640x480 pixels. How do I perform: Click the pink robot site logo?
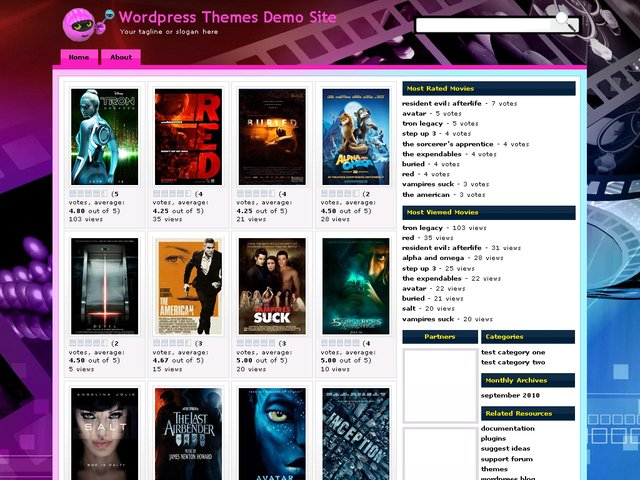click(87, 24)
